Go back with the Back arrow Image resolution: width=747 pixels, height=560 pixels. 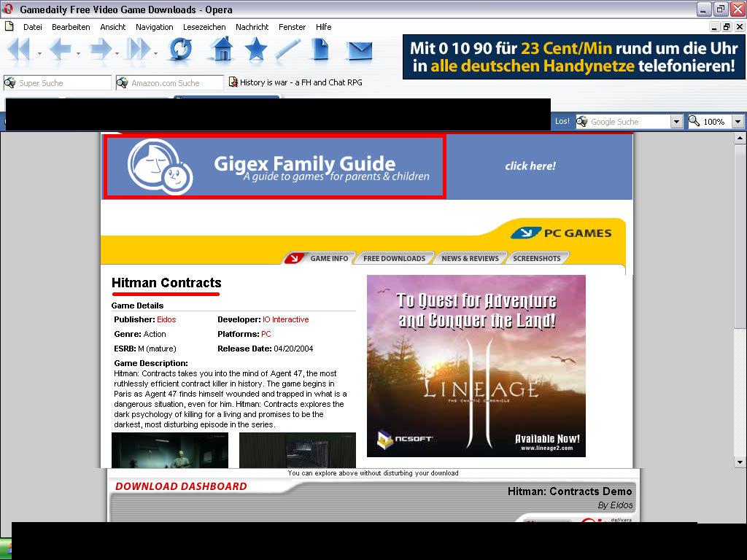tap(60, 49)
